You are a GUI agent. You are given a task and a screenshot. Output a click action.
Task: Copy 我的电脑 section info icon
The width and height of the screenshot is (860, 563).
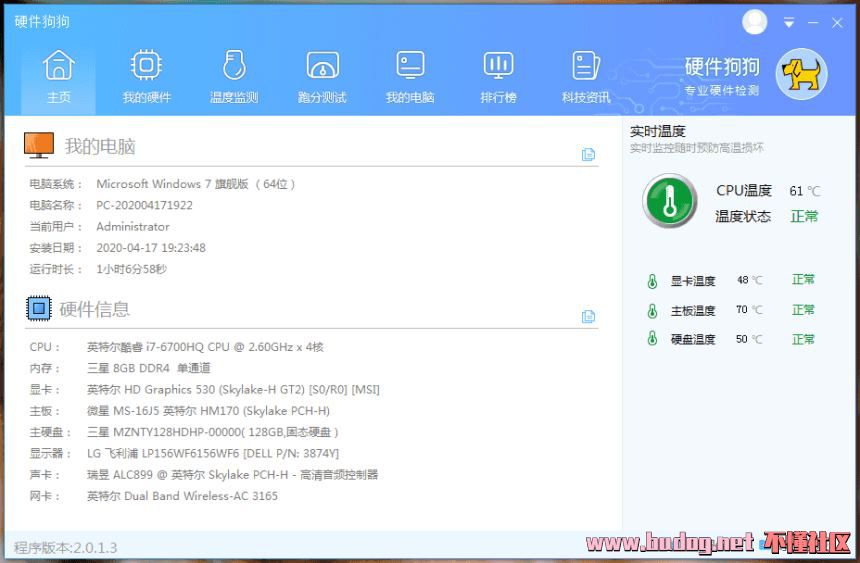coord(588,154)
